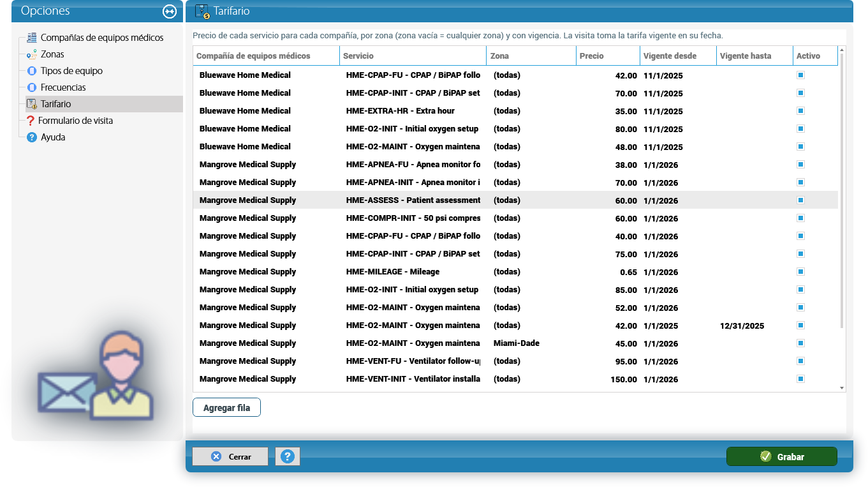Click the Frecuencias sidebar icon

pyautogui.click(x=32, y=87)
